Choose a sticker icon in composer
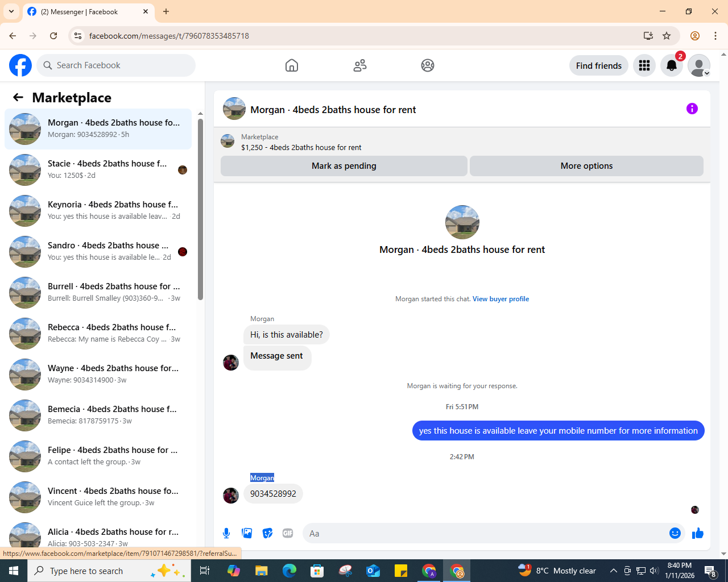 point(267,533)
